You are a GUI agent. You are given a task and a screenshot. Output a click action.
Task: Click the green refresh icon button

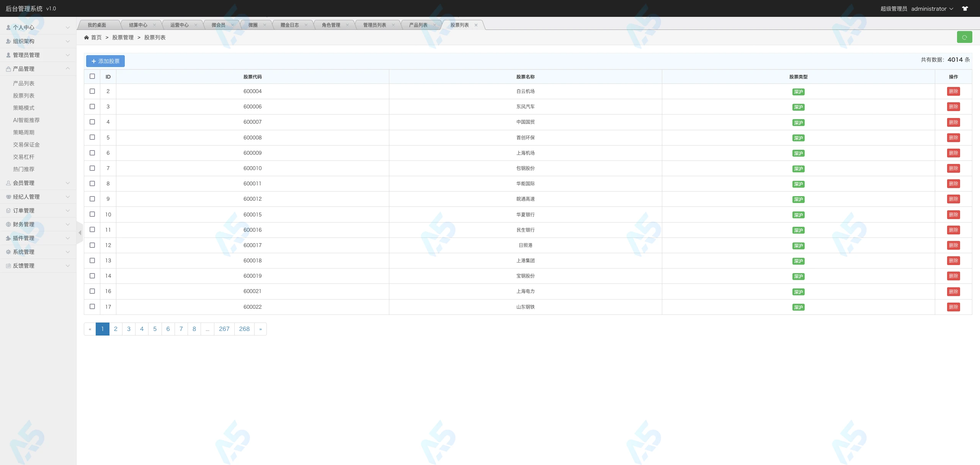[964, 37]
